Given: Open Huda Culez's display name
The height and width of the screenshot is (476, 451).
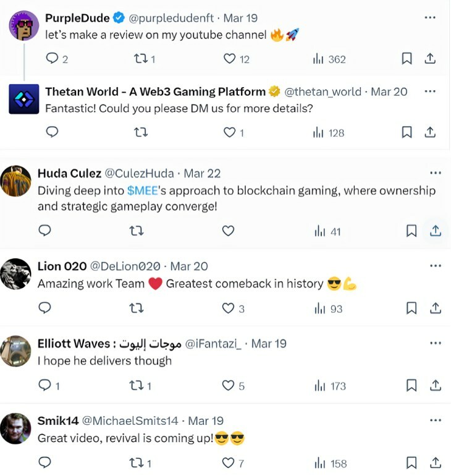Looking at the screenshot, I should pos(69,173).
